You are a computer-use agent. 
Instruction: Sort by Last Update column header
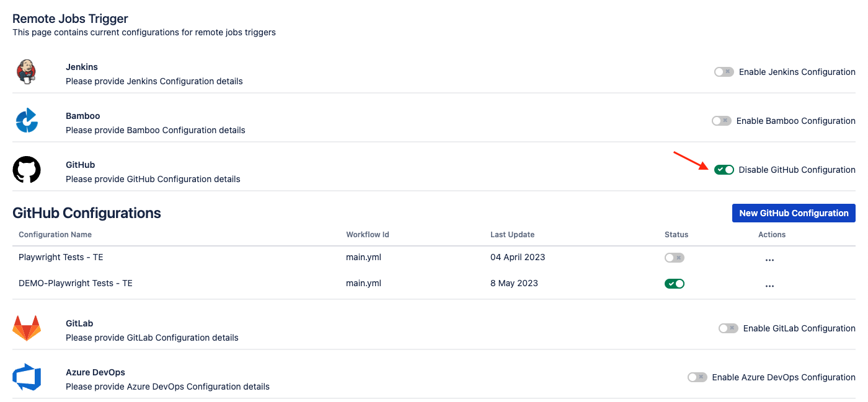[512, 235]
